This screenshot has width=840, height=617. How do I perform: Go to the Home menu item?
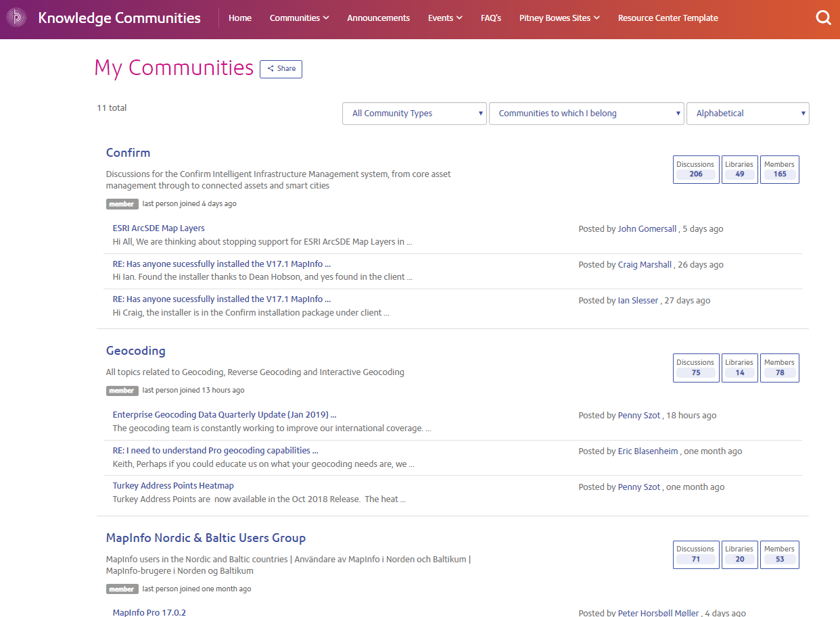[240, 18]
